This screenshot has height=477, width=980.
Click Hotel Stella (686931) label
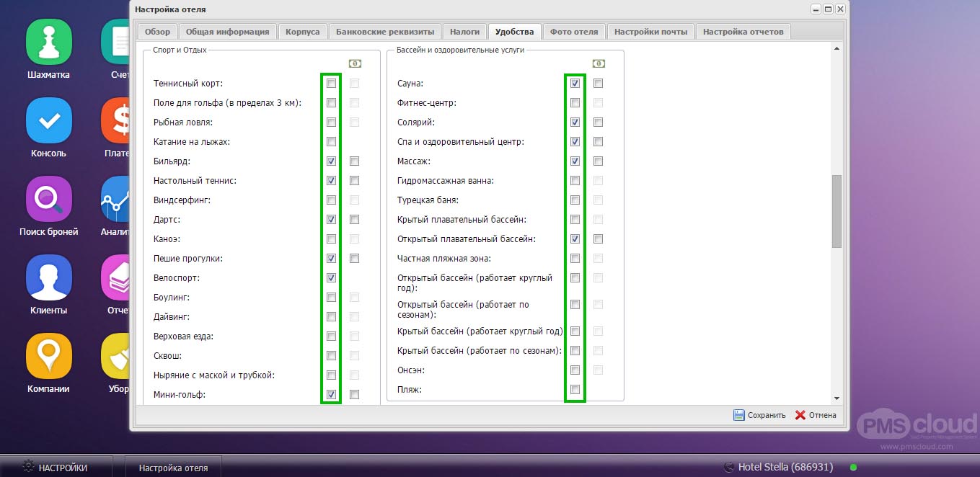click(x=785, y=467)
